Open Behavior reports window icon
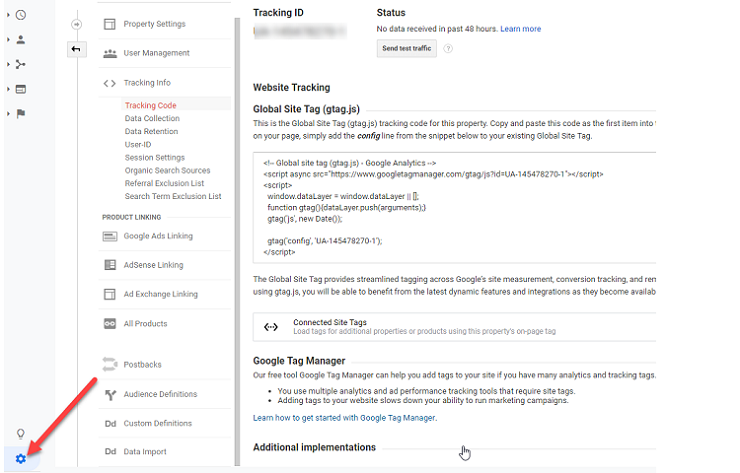Screen dimensions: 740x473 click(21, 89)
